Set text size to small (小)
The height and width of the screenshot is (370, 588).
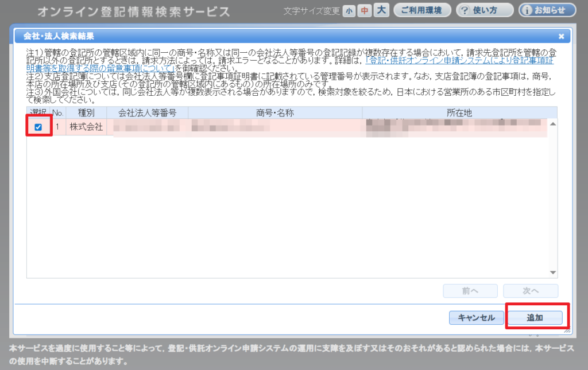point(349,11)
